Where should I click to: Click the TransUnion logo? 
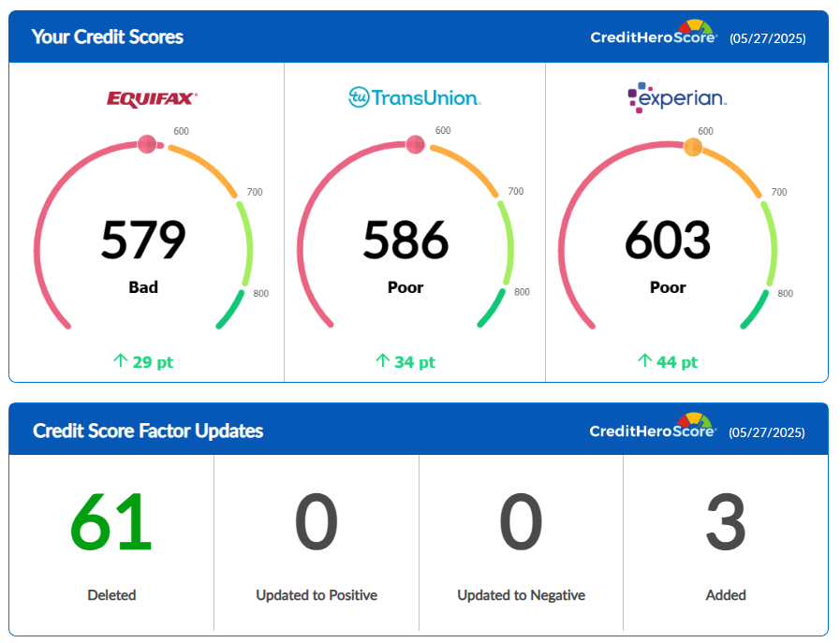click(415, 97)
